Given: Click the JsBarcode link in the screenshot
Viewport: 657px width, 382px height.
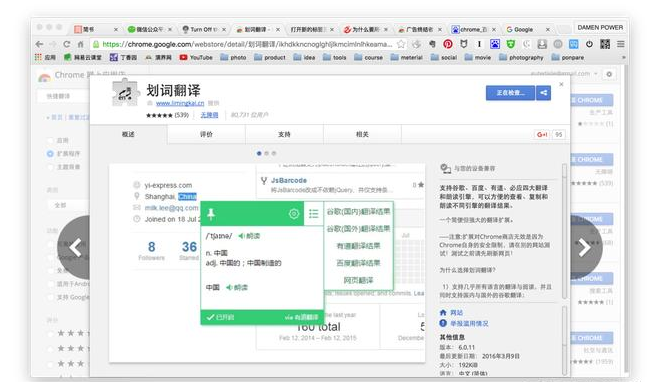Looking at the screenshot, I should [x=289, y=181].
